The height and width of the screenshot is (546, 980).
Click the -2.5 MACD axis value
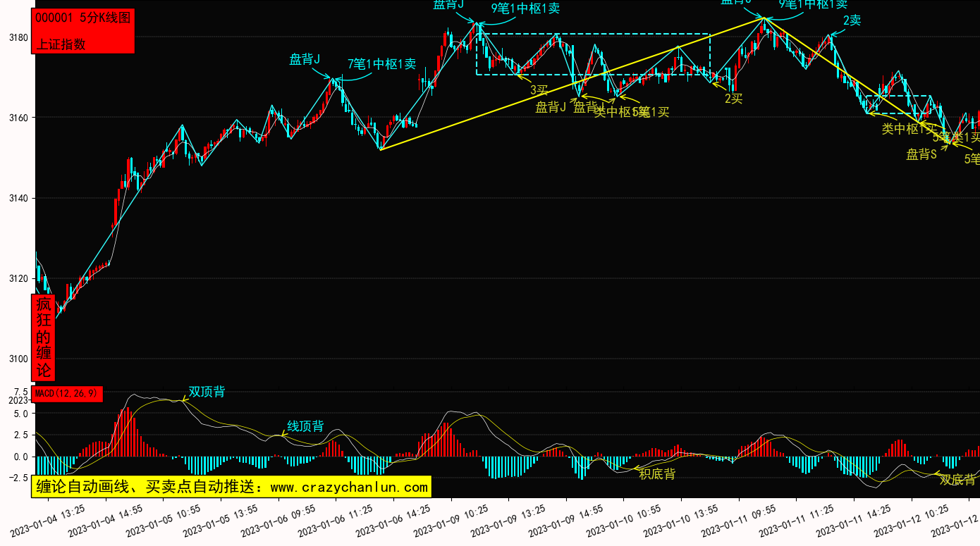19,478
